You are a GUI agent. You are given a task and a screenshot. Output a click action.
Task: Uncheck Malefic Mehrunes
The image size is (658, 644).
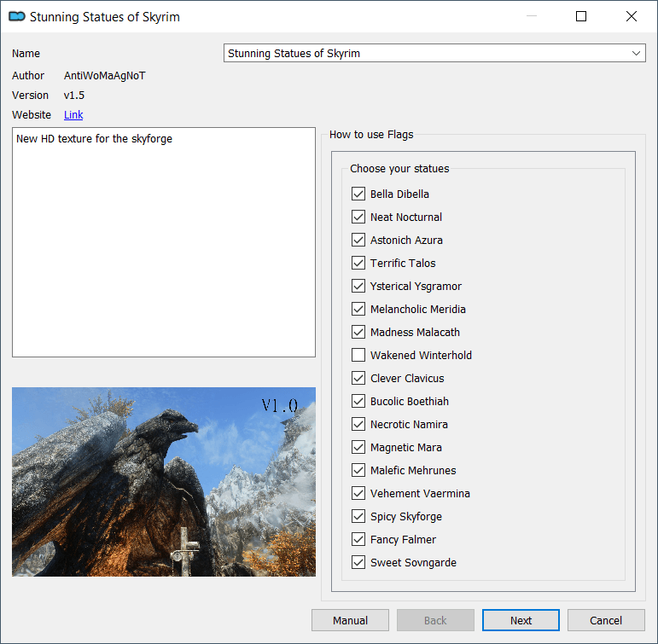click(358, 470)
